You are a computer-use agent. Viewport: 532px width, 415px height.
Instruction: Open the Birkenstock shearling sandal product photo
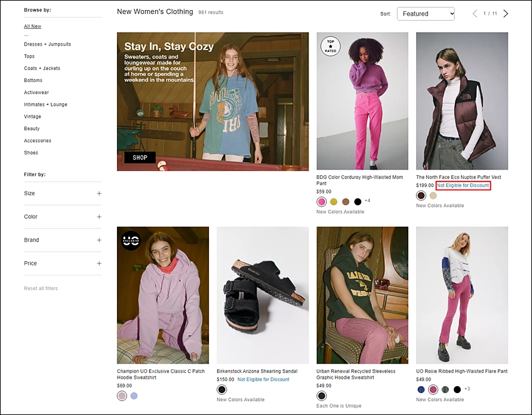click(263, 295)
